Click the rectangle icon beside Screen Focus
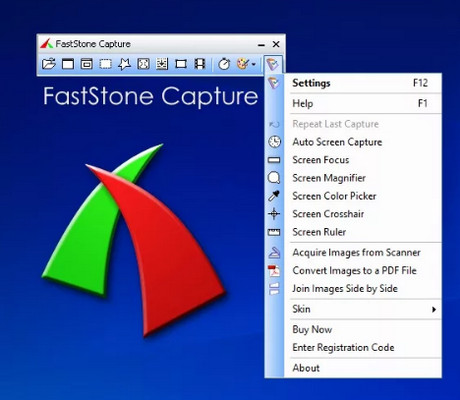Screen dimensions: 460x400 [274, 160]
